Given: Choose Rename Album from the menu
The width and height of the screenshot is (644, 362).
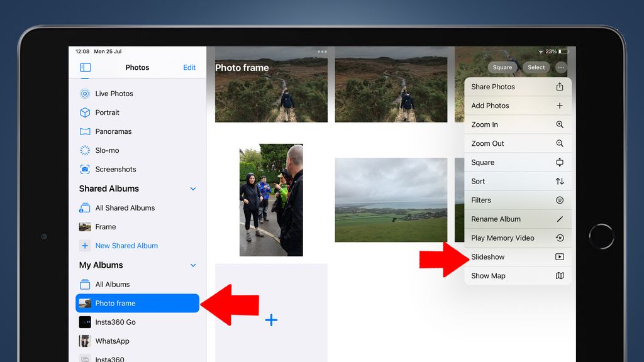Looking at the screenshot, I should pos(497,219).
